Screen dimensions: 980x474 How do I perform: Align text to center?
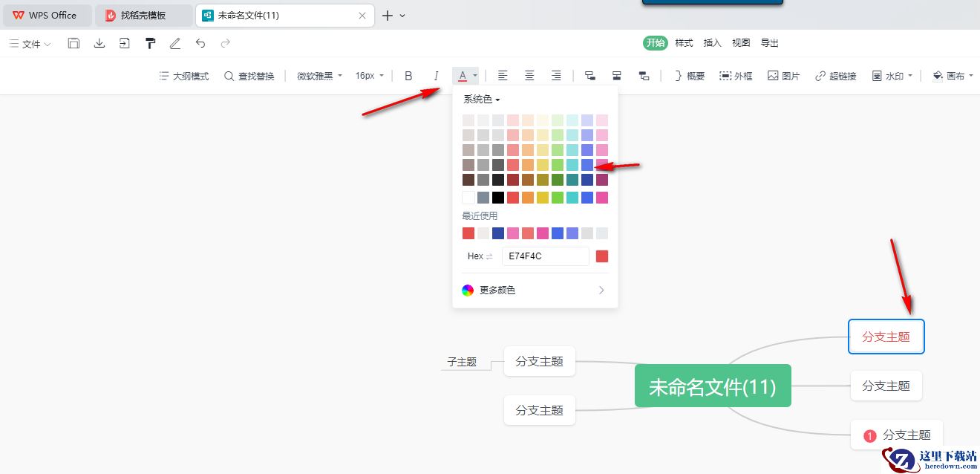(x=529, y=76)
